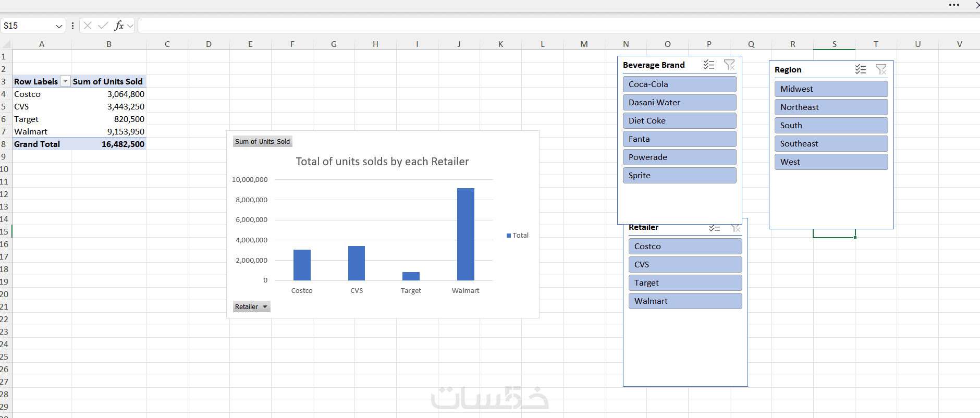
Task: Open the Name Box dropdown arrow
Action: click(59, 26)
